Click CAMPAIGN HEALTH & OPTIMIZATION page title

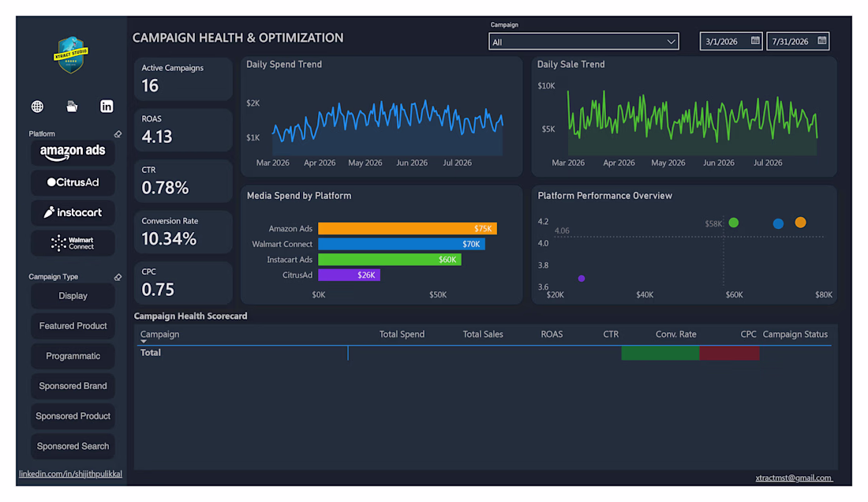[238, 38]
